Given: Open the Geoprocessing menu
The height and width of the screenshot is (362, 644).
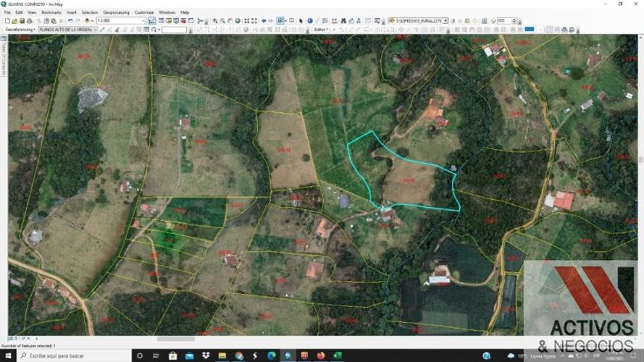Looking at the screenshot, I should click(116, 12).
